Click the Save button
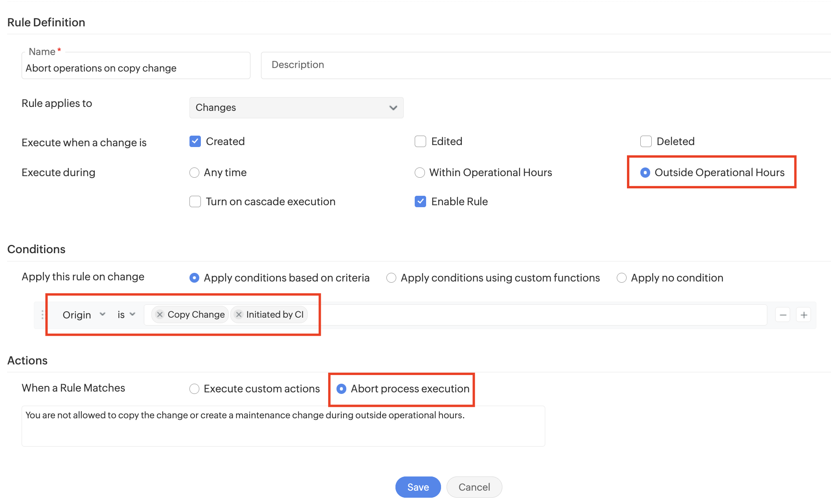This screenshot has height=504, width=831. tap(418, 487)
